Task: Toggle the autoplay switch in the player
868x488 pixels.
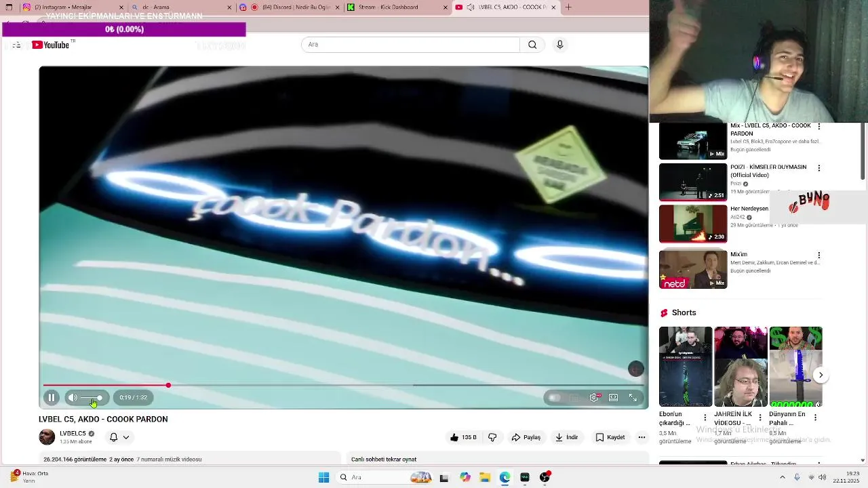Action: pos(555,398)
